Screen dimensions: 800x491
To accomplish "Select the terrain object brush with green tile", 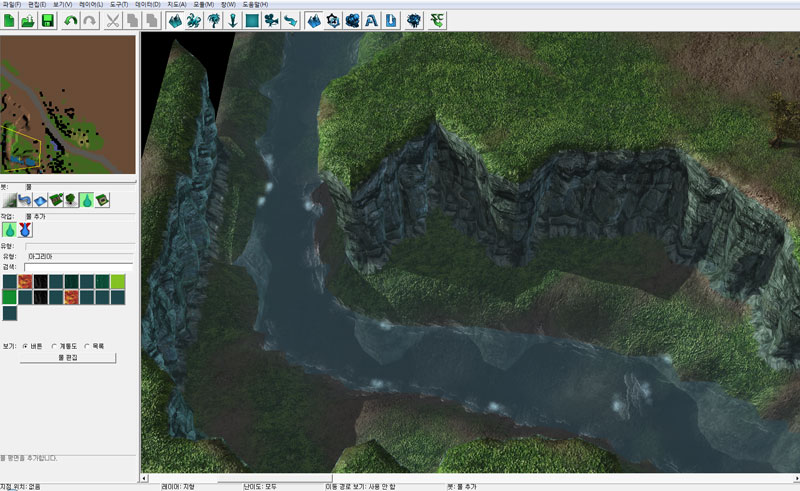I will click(x=56, y=200).
